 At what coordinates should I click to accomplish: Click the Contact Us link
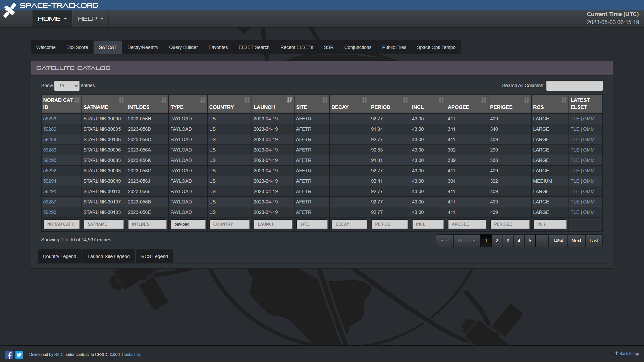pos(131,355)
